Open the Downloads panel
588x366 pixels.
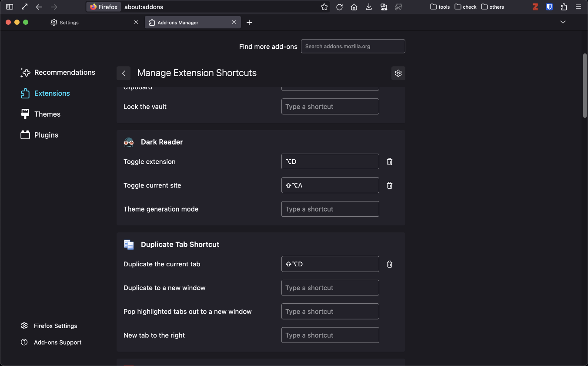point(369,7)
